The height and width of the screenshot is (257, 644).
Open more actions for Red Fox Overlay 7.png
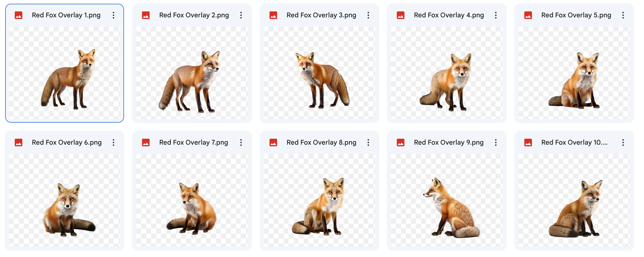point(241,143)
